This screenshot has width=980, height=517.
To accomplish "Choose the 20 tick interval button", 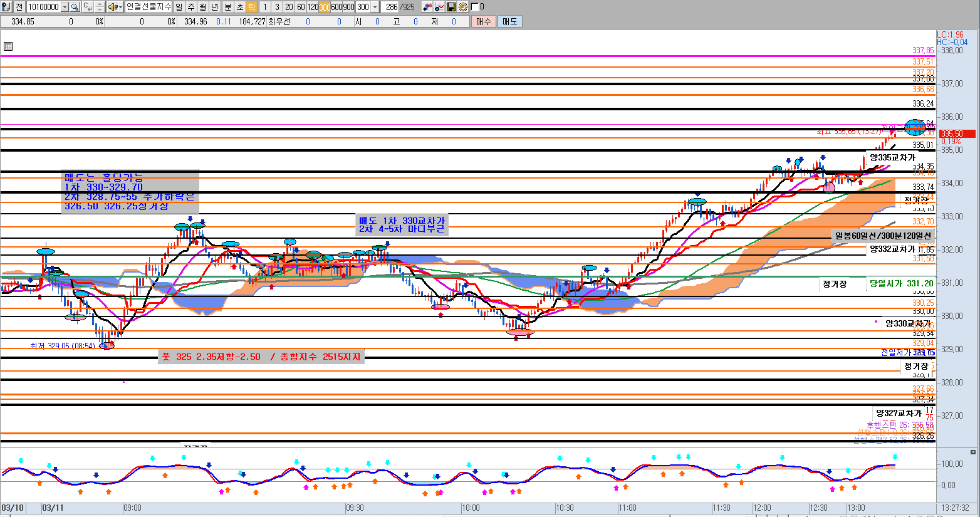I will coord(289,7).
